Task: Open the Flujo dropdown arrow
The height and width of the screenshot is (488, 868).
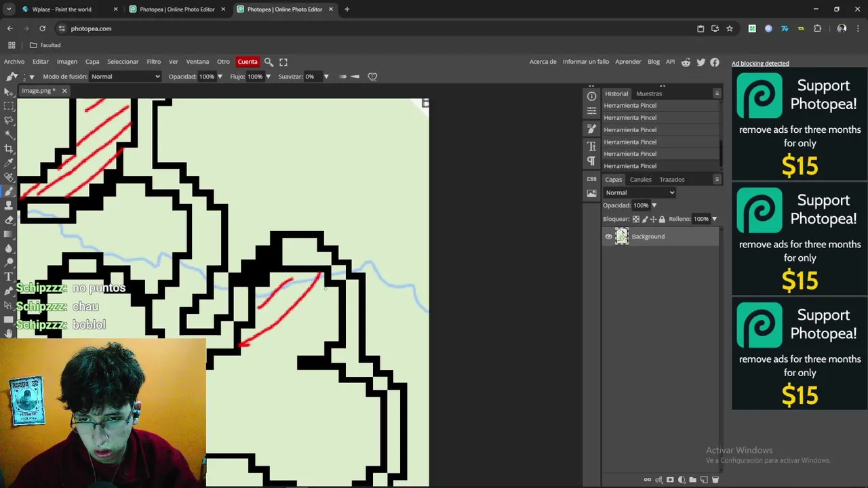Action: click(268, 77)
